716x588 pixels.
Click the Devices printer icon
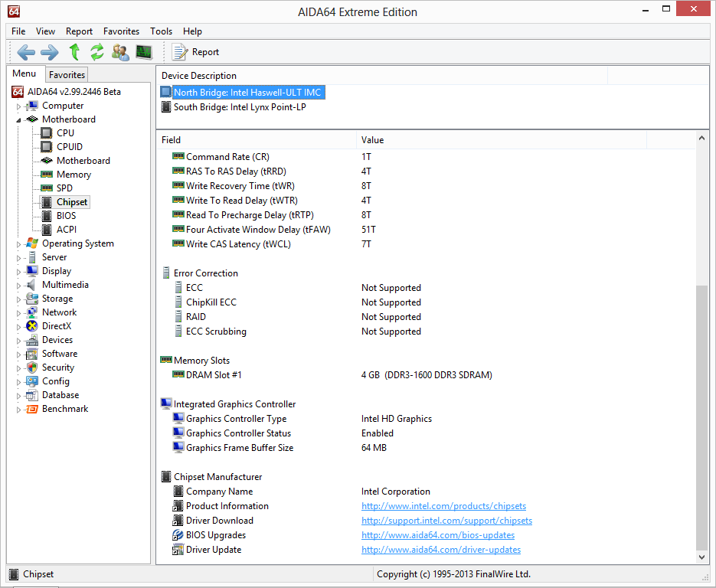click(x=32, y=340)
